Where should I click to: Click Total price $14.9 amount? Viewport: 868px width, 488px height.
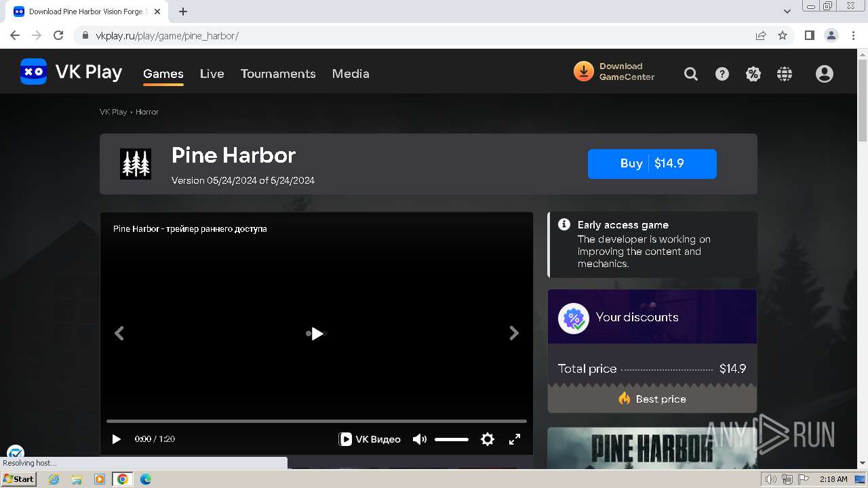tap(732, 369)
